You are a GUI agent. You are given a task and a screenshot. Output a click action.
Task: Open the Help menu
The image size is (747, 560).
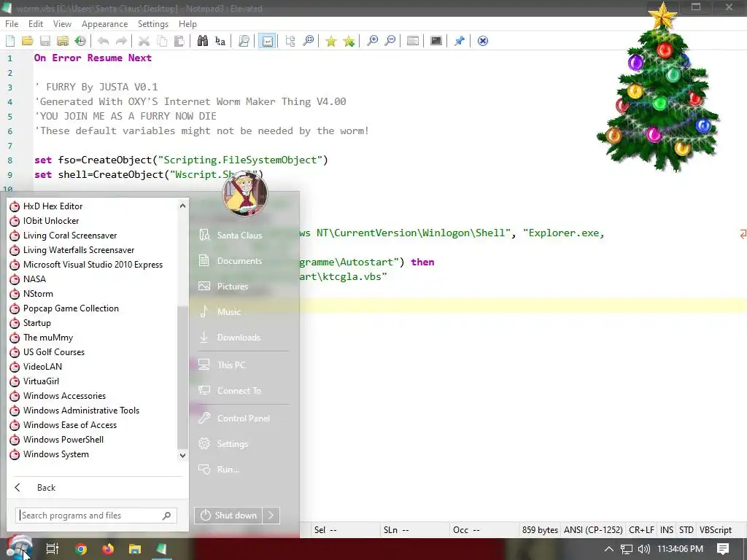[187, 24]
